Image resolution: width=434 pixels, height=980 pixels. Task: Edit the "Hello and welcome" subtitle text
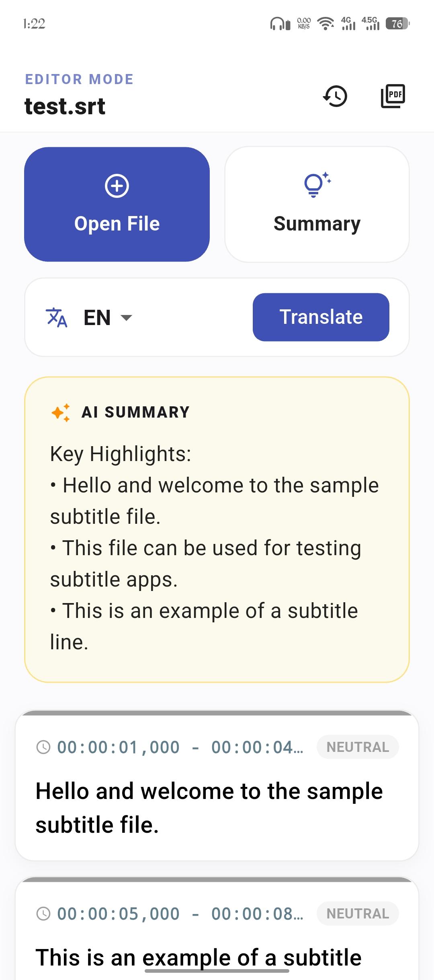[x=209, y=808]
